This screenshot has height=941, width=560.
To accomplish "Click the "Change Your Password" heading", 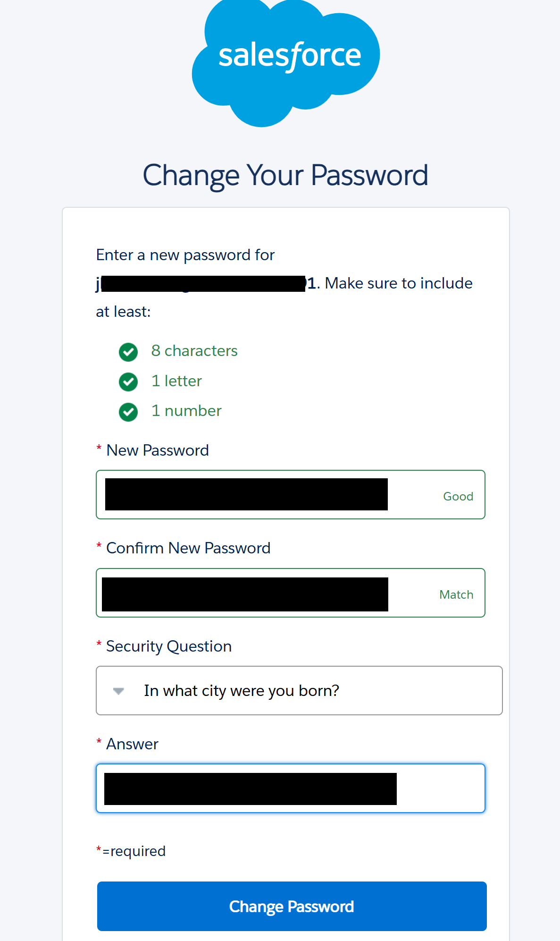I will (285, 175).
